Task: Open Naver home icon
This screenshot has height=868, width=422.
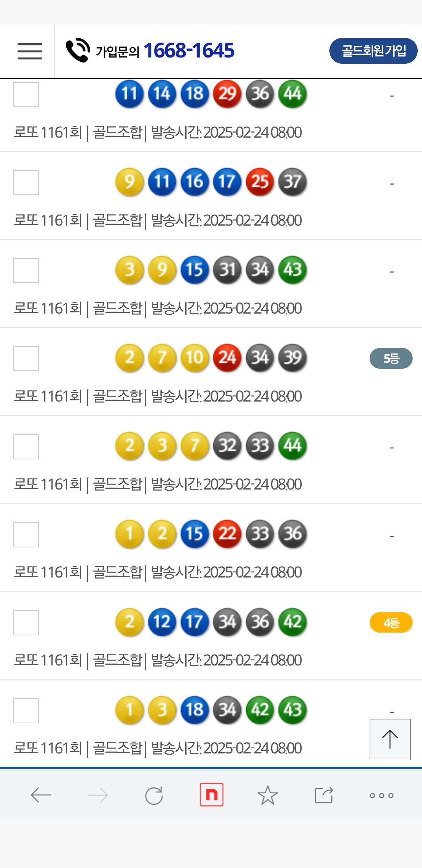Action: click(x=211, y=794)
